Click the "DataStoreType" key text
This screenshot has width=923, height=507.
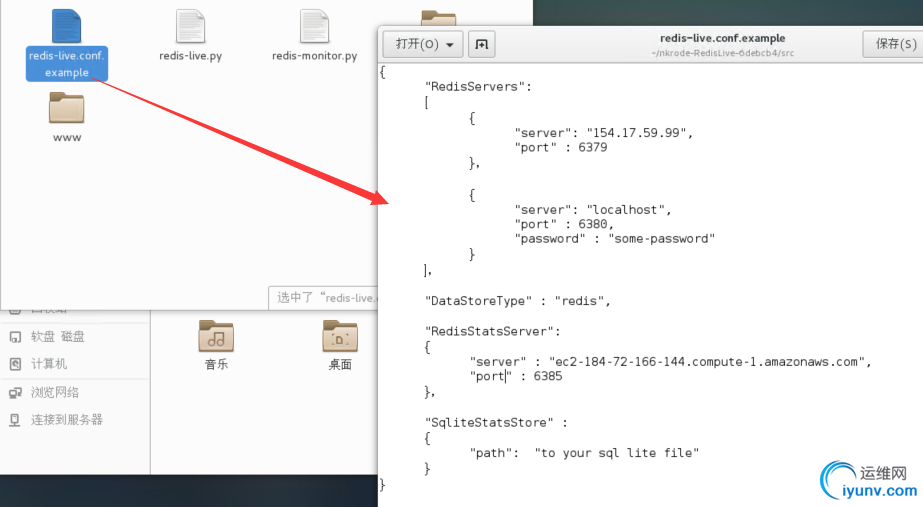pyautogui.click(x=479, y=301)
